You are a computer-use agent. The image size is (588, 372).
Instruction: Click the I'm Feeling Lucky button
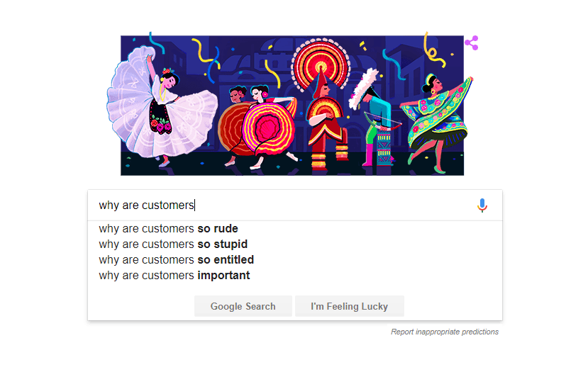[x=350, y=306]
